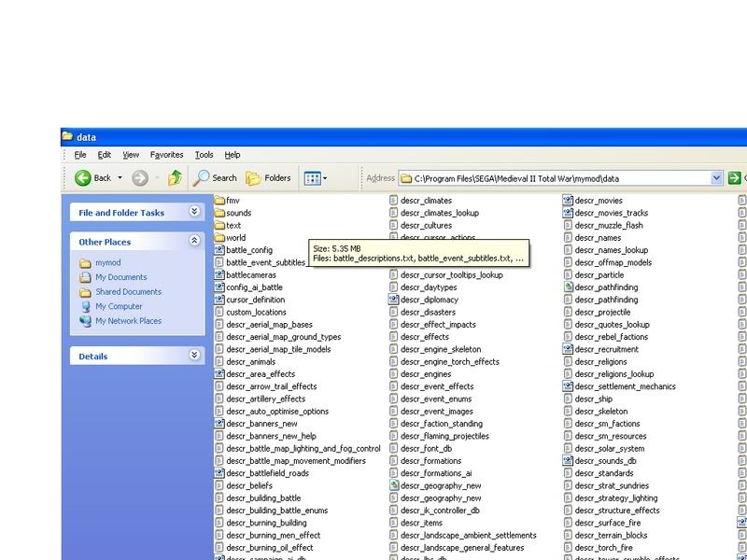Open the Favorites menu
Viewport: 747px width, 560px height.
click(167, 155)
